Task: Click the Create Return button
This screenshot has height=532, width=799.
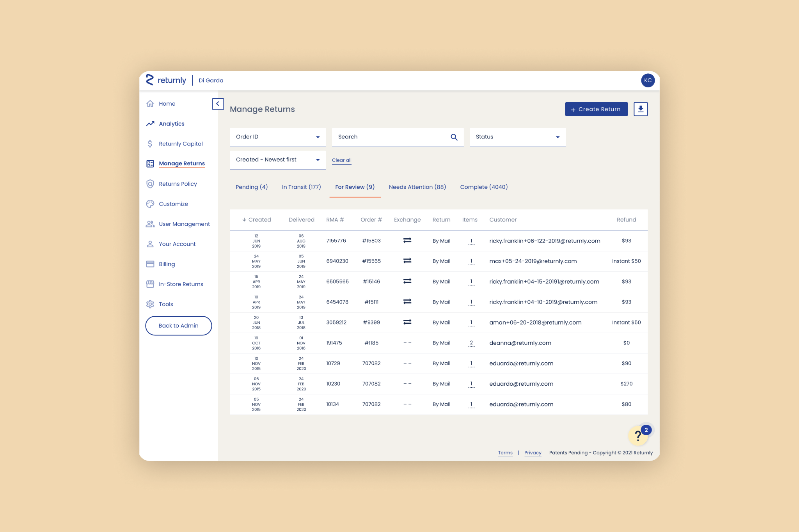Action: pos(596,109)
